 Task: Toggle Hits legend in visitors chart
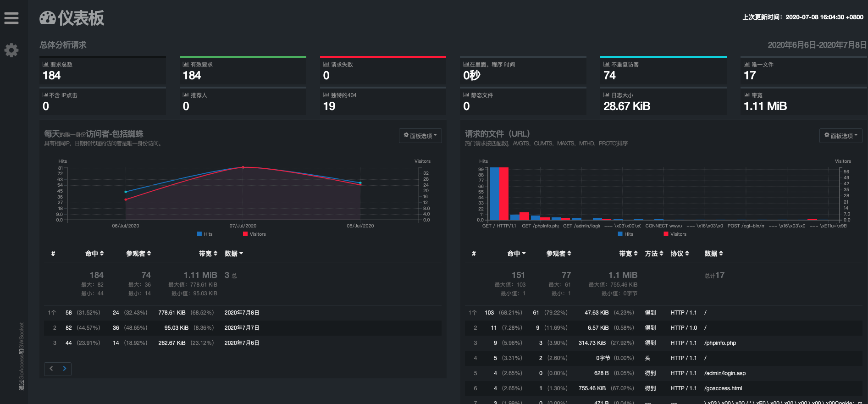pos(205,234)
